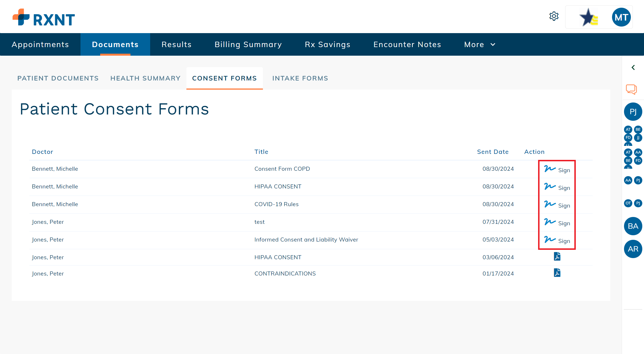The width and height of the screenshot is (644, 354).
Task: Click the Action column header
Action: click(534, 152)
